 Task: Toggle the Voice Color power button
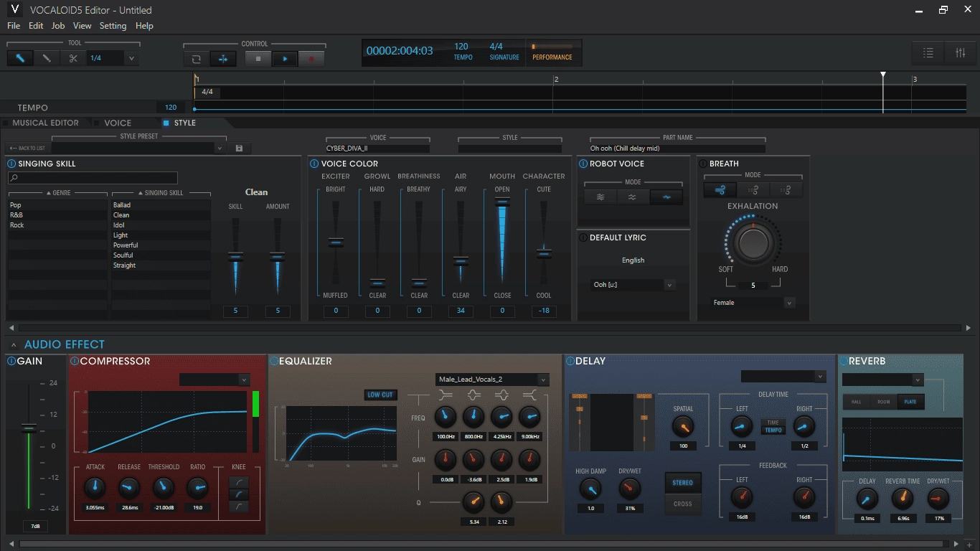(x=314, y=164)
